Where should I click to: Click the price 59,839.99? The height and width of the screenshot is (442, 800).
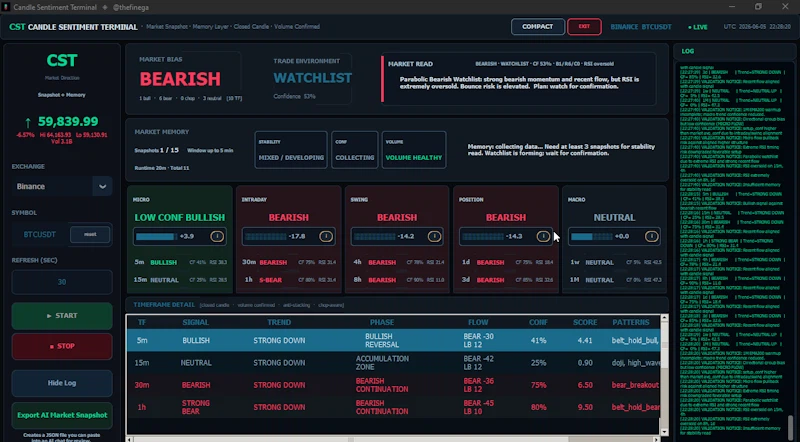pos(68,121)
